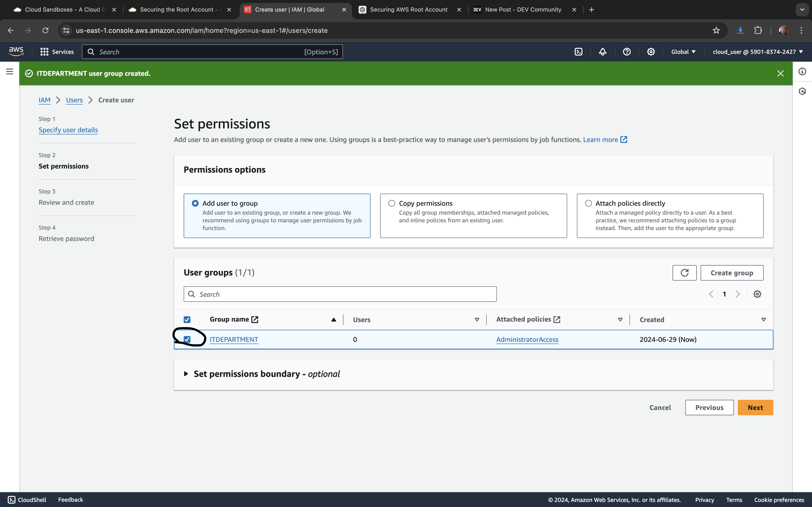Refresh the user groups list
This screenshot has height=507, width=812.
[684, 273]
